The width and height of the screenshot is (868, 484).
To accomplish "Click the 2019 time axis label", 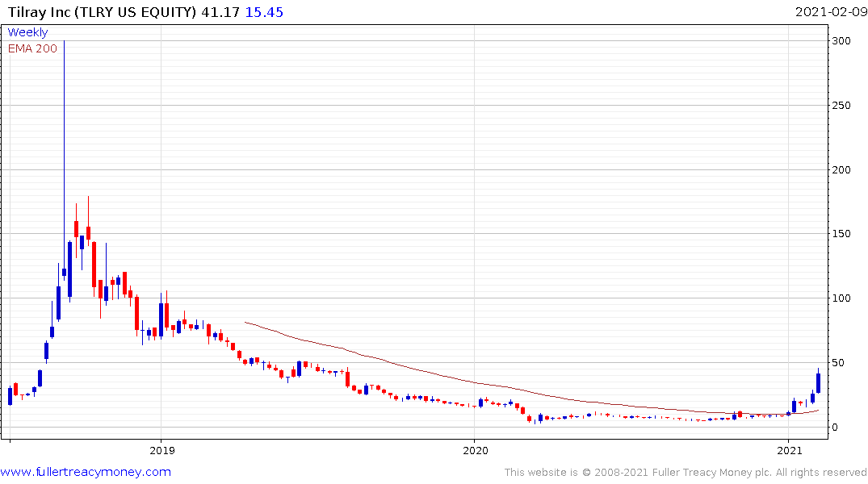I will (162, 450).
